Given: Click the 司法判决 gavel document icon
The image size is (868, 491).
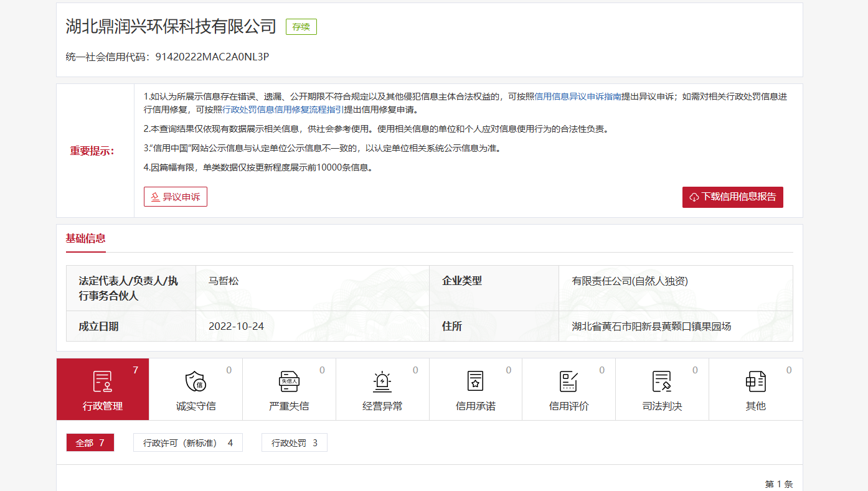Looking at the screenshot, I should coord(662,381).
